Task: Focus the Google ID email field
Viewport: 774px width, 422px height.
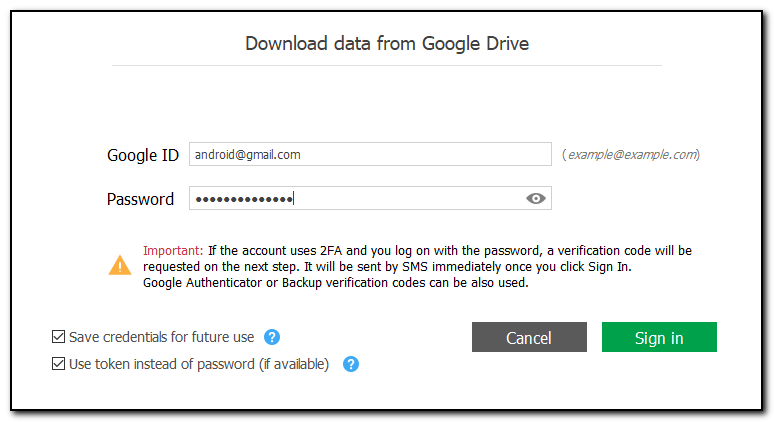Action: [x=370, y=154]
